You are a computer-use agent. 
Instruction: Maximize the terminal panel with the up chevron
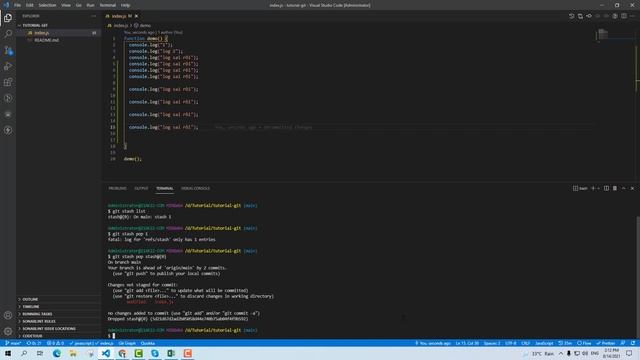(623, 188)
